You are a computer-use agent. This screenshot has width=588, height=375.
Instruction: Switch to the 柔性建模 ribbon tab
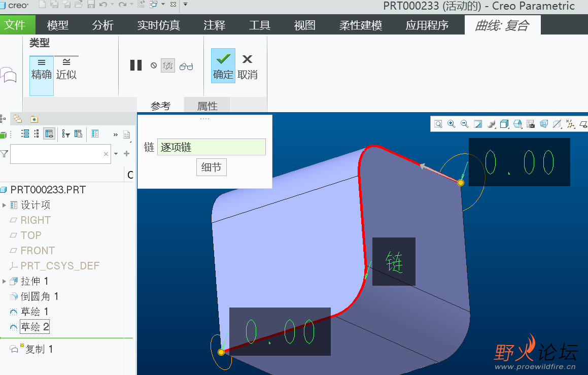coord(360,25)
